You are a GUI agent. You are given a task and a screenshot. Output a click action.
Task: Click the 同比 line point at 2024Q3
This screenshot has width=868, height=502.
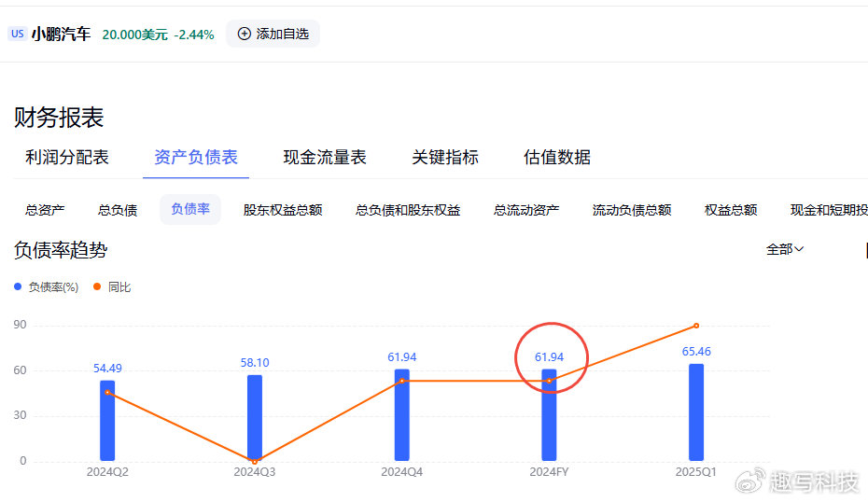[x=255, y=461]
